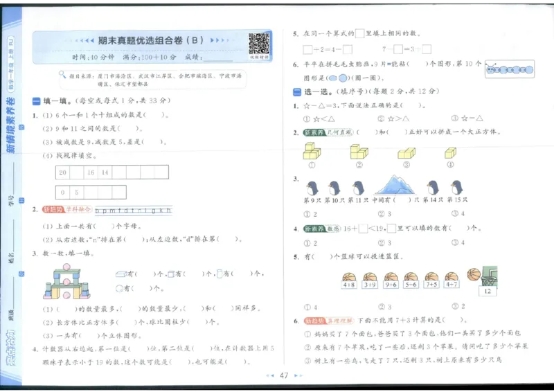Click cube figure ③
The height and width of the screenshot is (392, 554).
pos(406,153)
